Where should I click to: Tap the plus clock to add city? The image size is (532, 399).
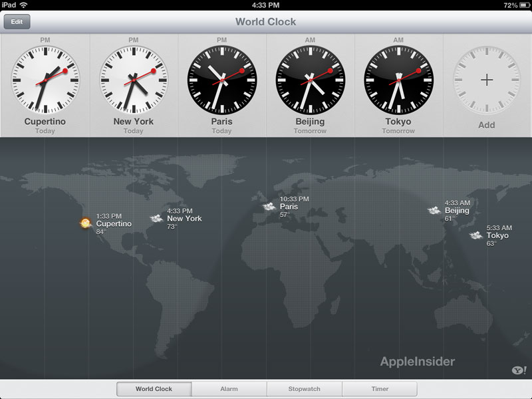(487, 80)
